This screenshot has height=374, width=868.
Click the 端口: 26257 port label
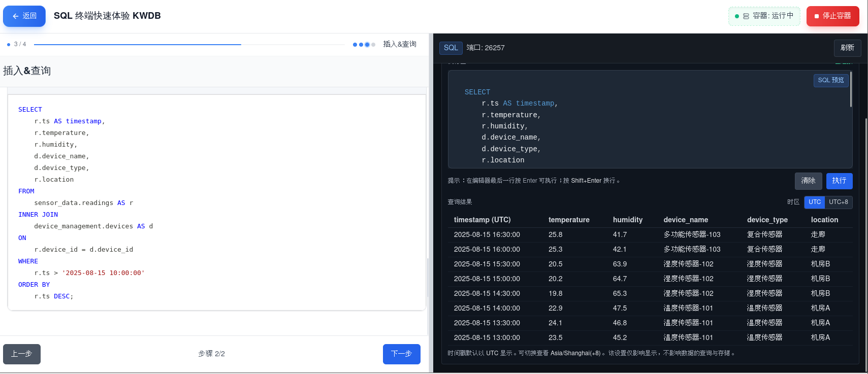pyautogui.click(x=486, y=48)
